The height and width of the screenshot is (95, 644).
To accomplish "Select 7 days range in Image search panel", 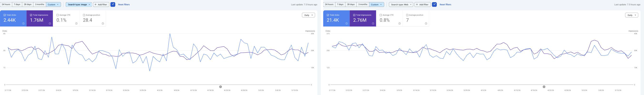I will 17,5.
